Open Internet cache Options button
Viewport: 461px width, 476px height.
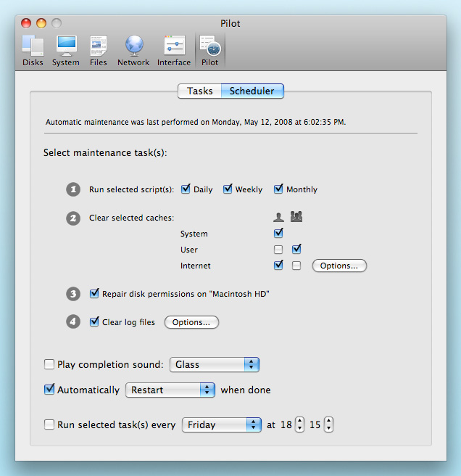[339, 266]
